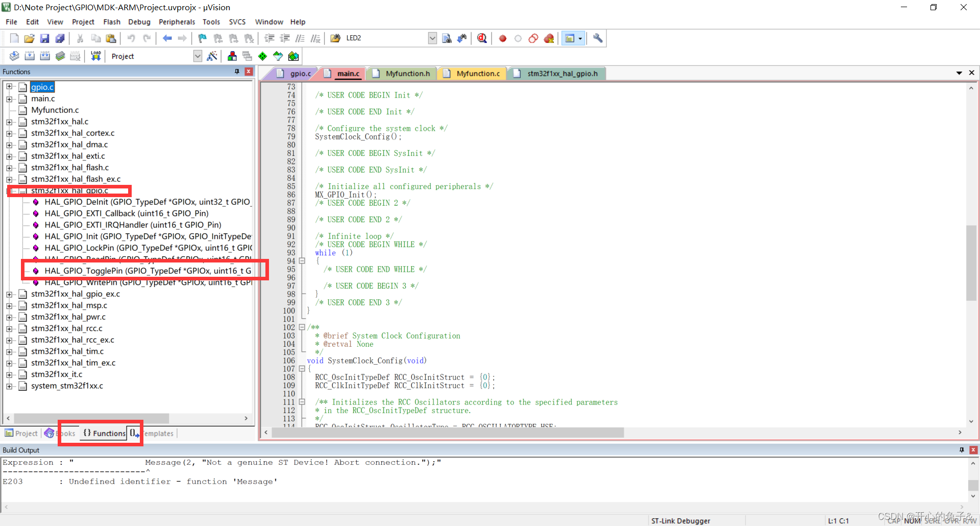Viewport: 980px width, 526px height.
Task: Build target files with the Build icon
Action: coord(30,56)
